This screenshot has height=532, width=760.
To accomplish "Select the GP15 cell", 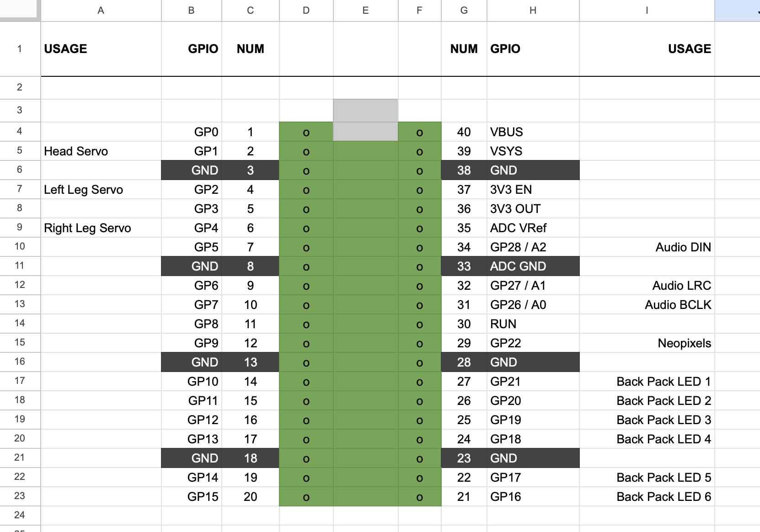I will click(x=191, y=496).
